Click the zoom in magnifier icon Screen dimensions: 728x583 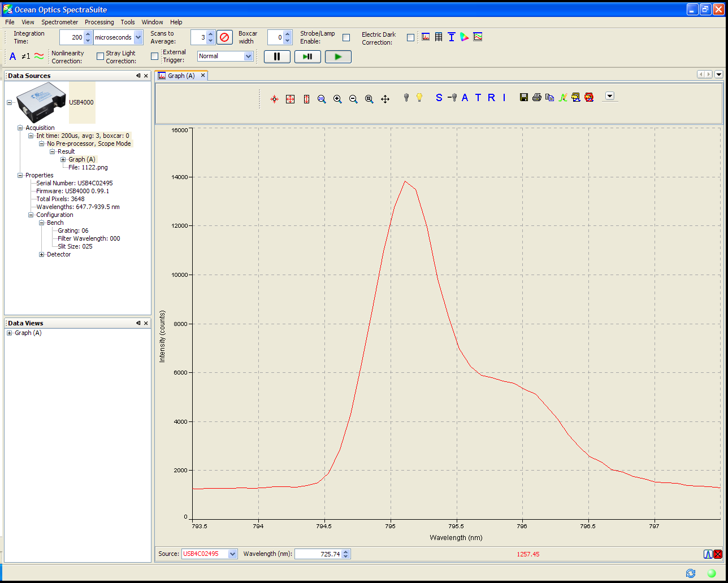(x=337, y=99)
